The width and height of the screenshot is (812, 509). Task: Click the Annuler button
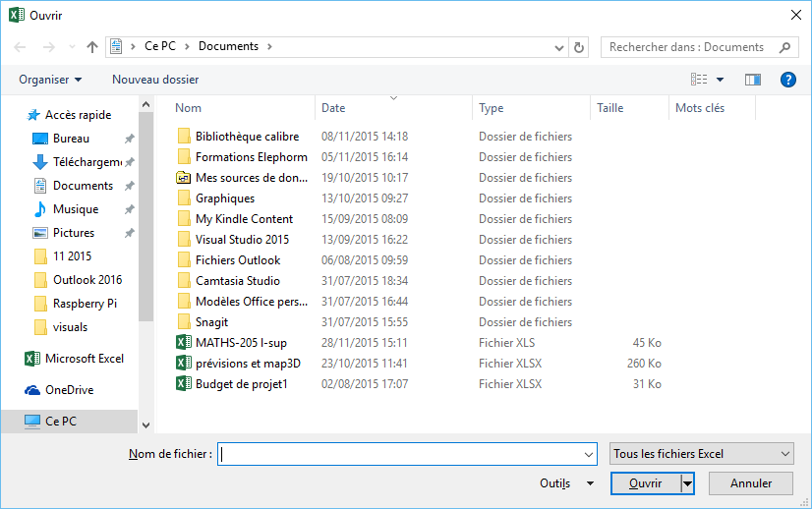(x=751, y=483)
